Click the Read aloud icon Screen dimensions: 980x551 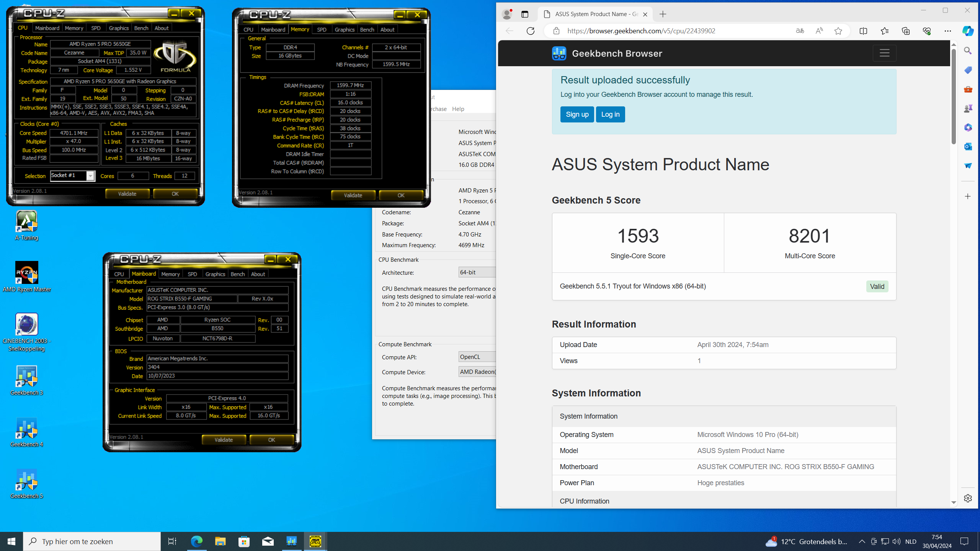point(819,31)
